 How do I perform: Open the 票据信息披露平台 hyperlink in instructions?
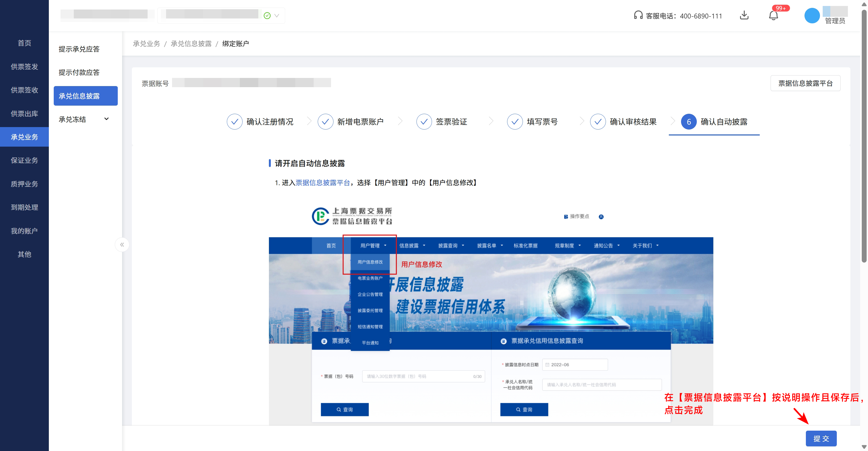tap(322, 183)
